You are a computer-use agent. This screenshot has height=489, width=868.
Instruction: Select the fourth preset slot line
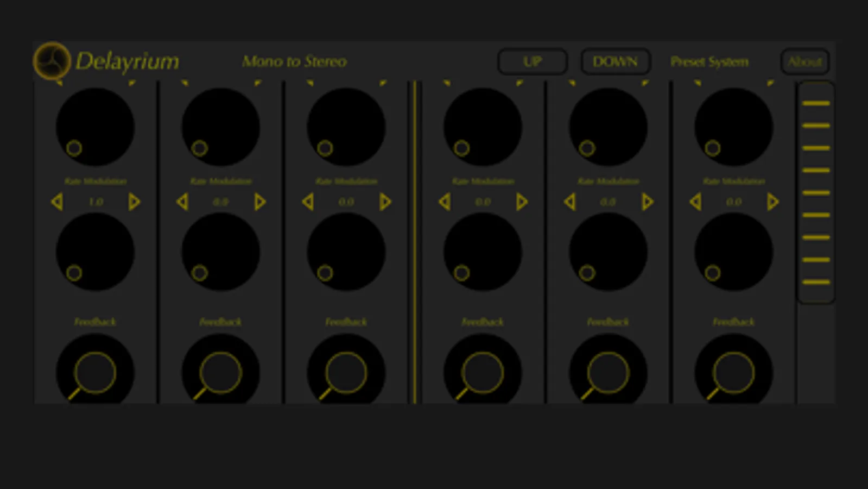pyautogui.click(x=816, y=170)
